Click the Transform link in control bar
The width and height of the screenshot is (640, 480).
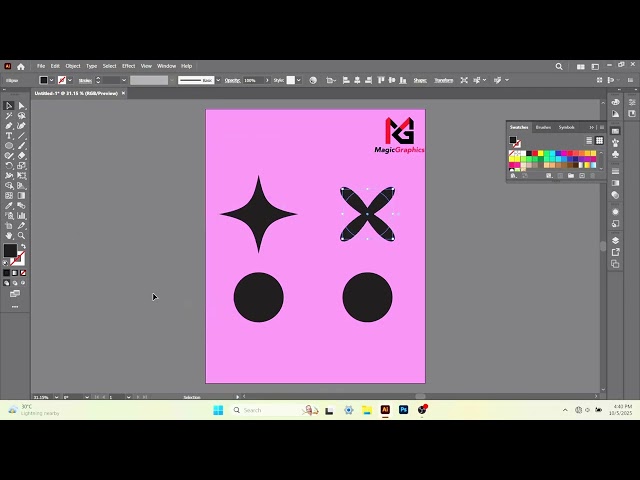pos(444,80)
